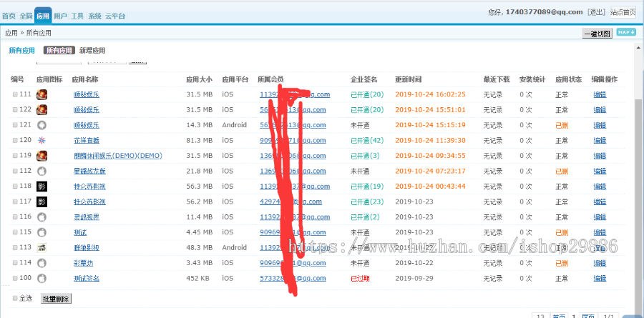
Task: Open the 工具 navigation tab
Action: [x=77, y=16]
